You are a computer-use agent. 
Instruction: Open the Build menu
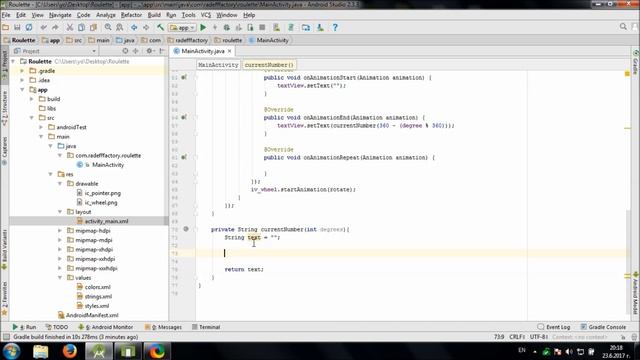[154, 15]
